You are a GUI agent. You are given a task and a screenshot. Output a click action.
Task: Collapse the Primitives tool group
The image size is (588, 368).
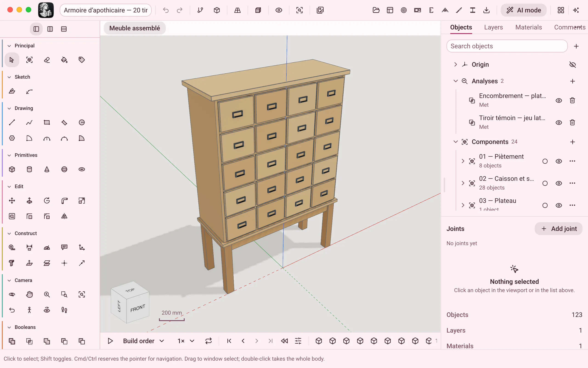(9, 155)
